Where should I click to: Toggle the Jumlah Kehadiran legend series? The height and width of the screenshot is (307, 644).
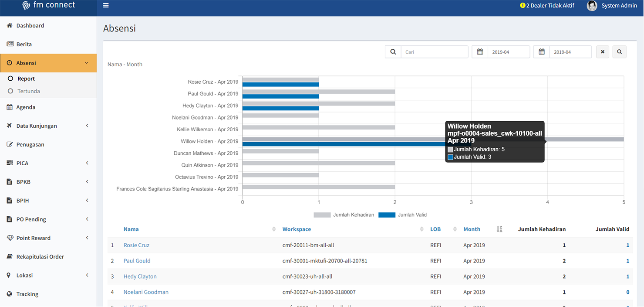(344, 215)
